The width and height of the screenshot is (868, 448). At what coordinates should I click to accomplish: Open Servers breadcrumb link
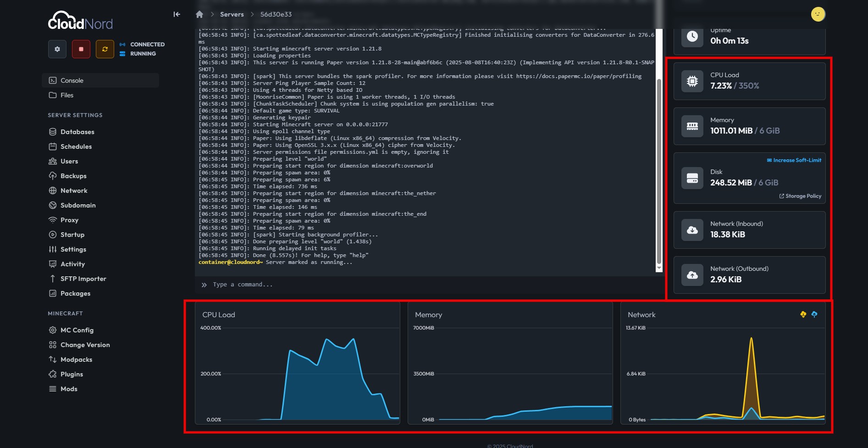click(x=232, y=14)
